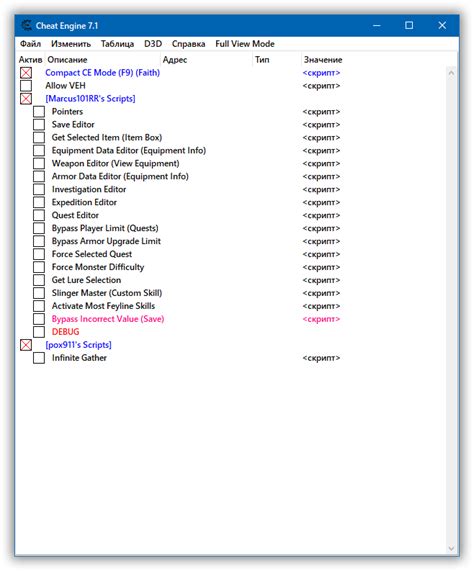Close the Cheat Engine window

442,25
